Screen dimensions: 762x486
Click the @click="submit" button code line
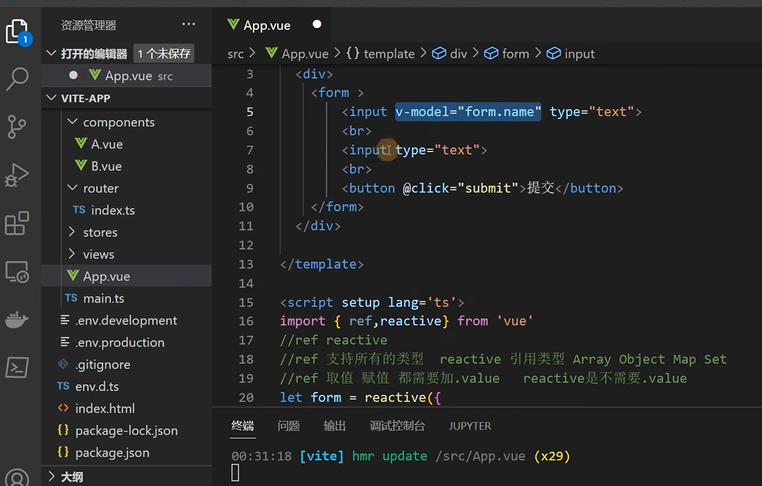(482, 188)
